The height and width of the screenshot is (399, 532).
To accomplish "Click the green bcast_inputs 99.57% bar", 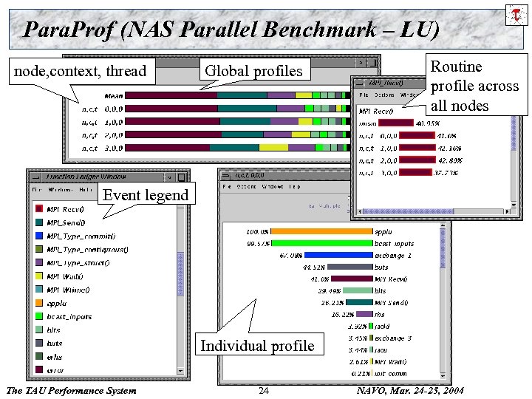I will pyautogui.click(x=322, y=243).
